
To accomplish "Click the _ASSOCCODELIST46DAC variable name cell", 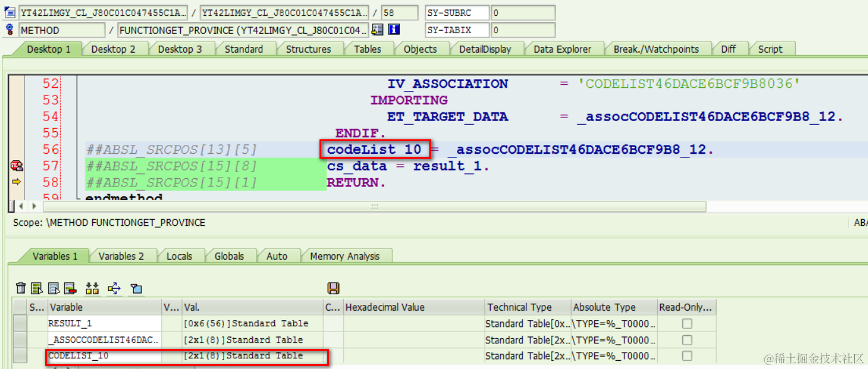I will pyautogui.click(x=104, y=340).
